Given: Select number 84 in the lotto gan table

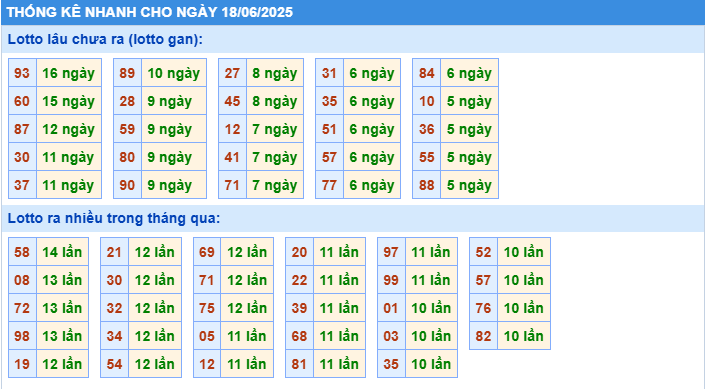Looking at the screenshot, I should click(427, 73).
